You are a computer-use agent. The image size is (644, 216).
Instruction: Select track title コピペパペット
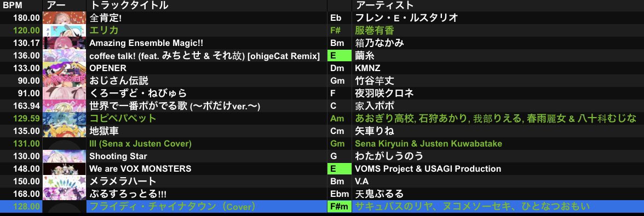coord(123,119)
